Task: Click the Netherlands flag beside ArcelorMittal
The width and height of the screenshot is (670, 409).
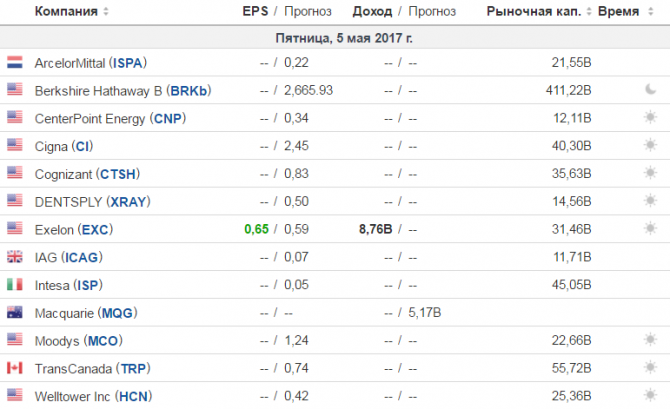Action: coord(15,62)
